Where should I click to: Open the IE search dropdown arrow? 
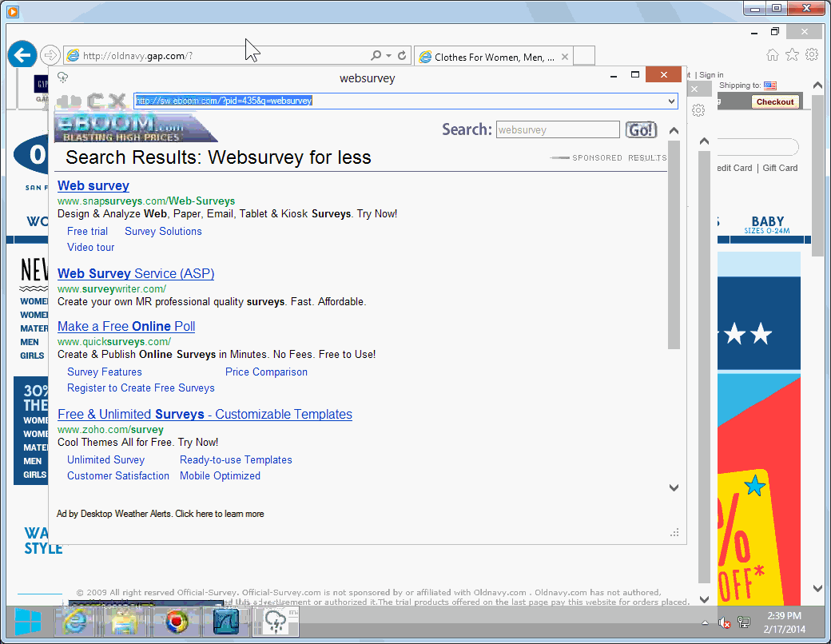pyautogui.click(x=388, y=55)
